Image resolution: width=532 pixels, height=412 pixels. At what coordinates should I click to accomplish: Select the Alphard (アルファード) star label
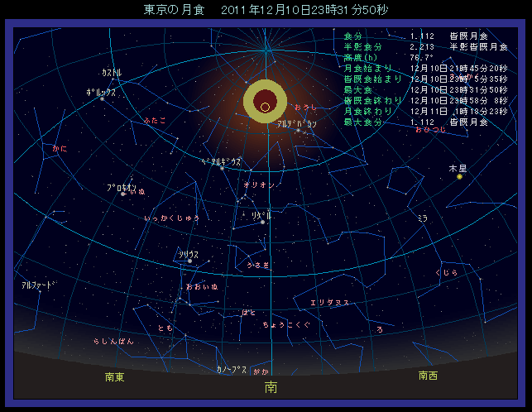tap(38, 285)
